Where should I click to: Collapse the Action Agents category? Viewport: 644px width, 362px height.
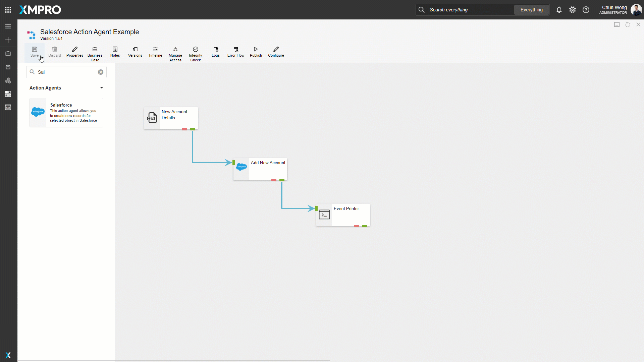[x=102, y=88]
